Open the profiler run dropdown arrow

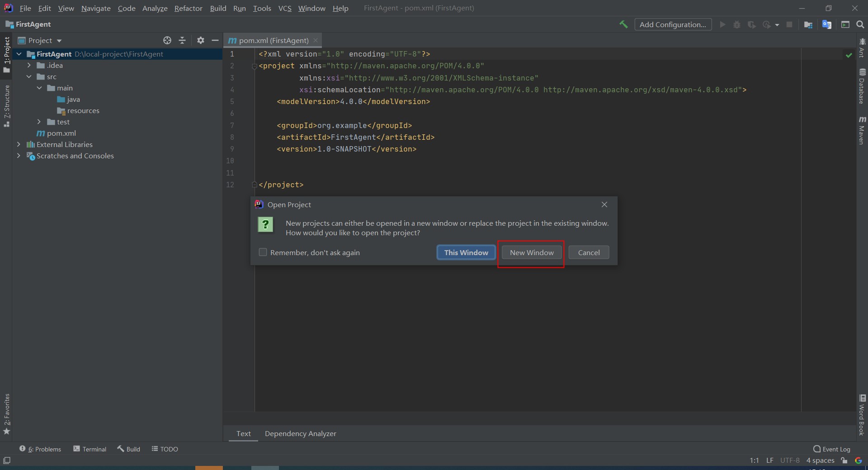coord(777,25)
